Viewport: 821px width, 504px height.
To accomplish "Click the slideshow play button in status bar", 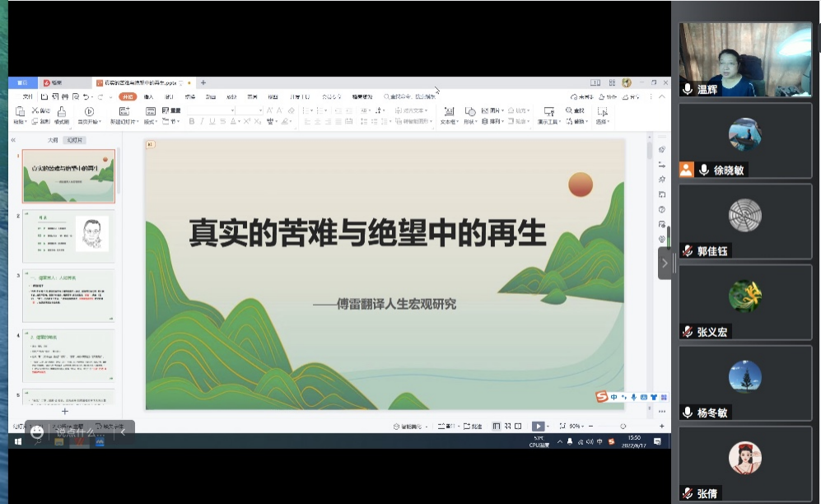I will point(538,426).
